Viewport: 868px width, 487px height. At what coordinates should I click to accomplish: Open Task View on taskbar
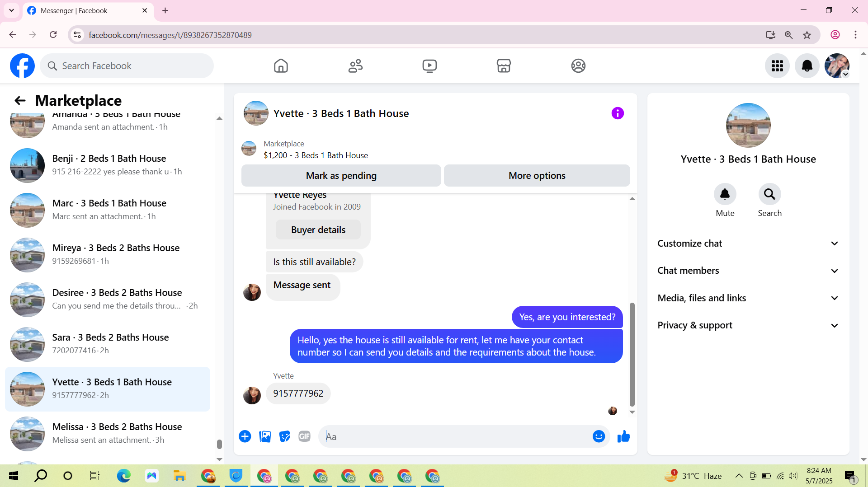point(95,476)
